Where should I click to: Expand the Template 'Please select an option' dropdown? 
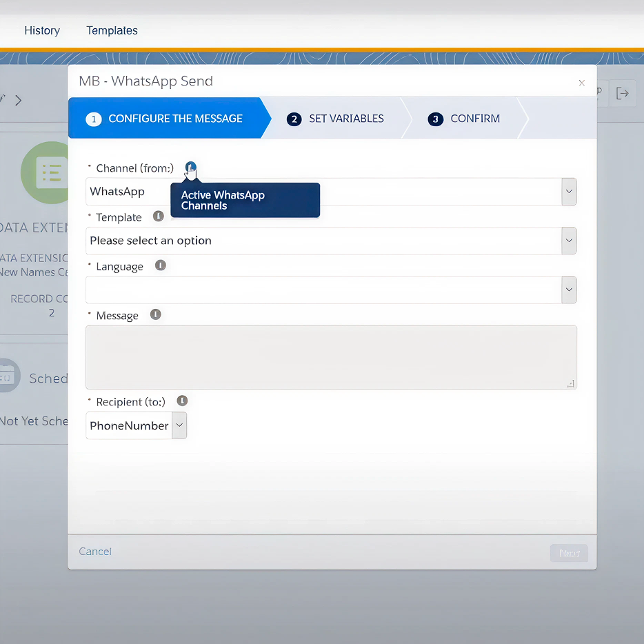coord(569,241)
